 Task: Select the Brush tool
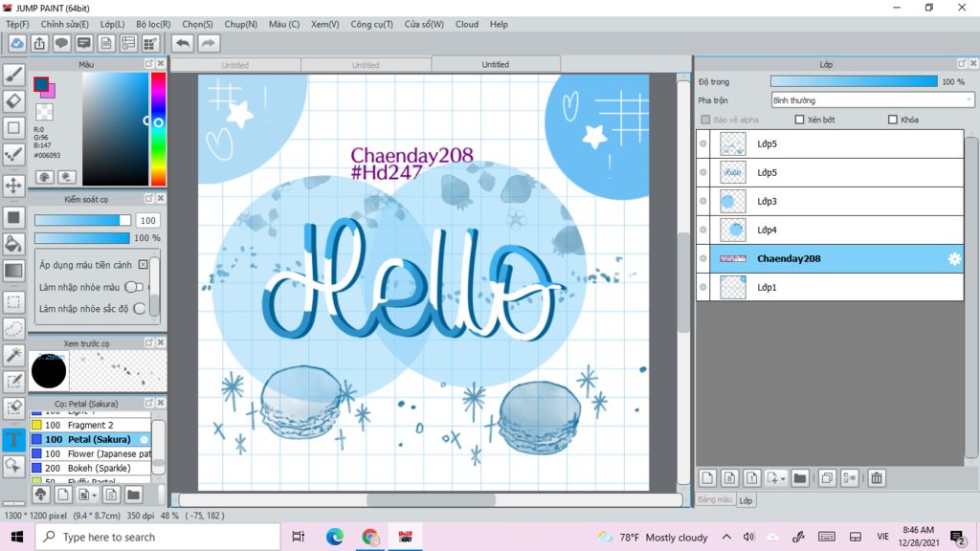(x=13, y=75)
